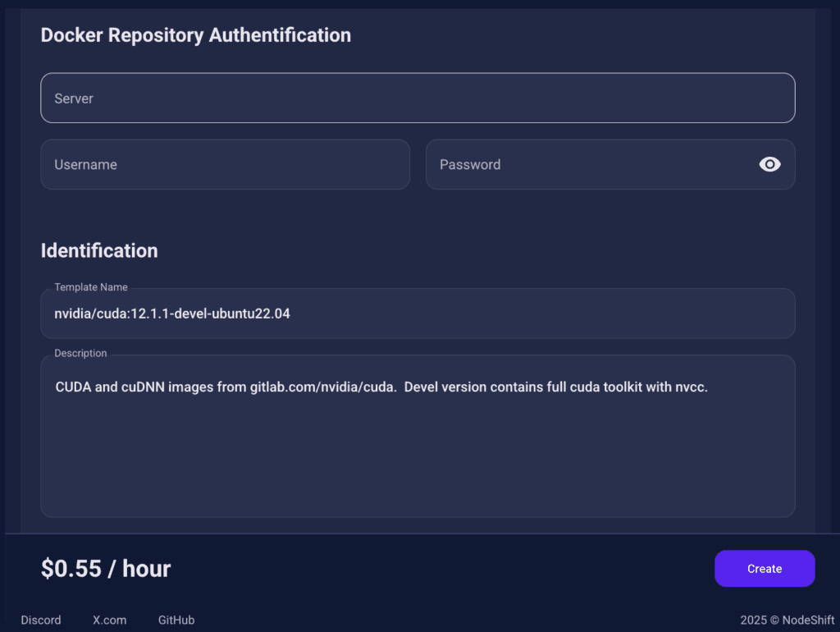
Task: Click the Docker Repository Authentication heading
Action: coord(196,35)
